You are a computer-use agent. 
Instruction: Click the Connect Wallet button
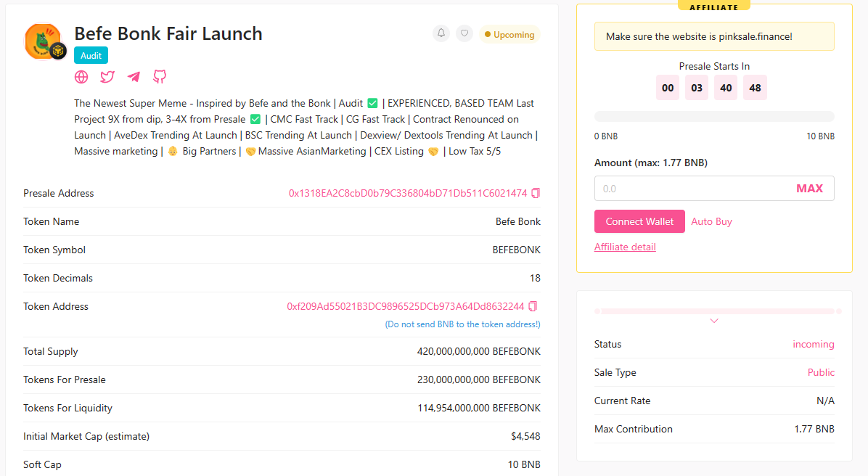pos(639,221)
